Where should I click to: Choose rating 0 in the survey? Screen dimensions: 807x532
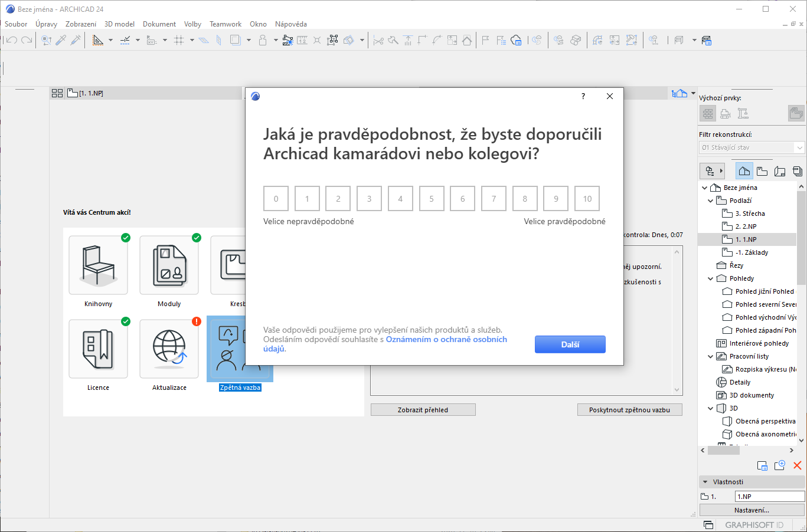coord(276,199)
